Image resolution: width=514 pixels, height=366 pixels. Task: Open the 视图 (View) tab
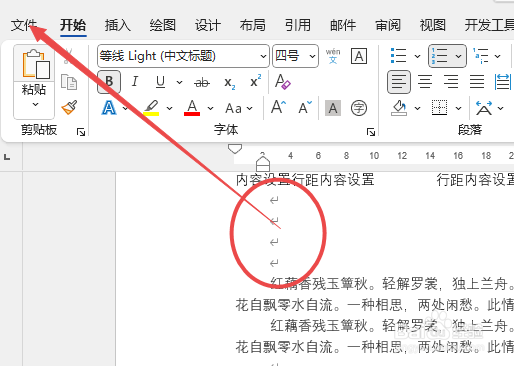pyautogui.click(x=433, y=25)
